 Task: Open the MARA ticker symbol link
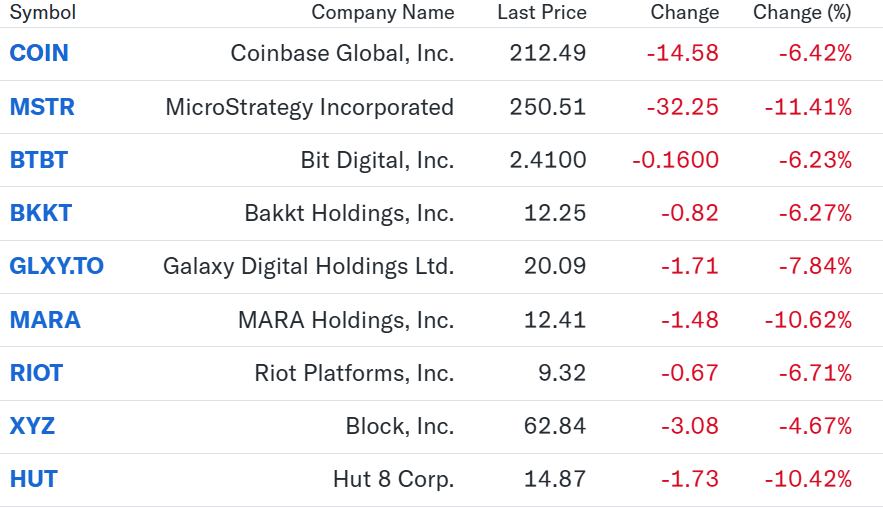pyautogui.click(x=45, y=320)
